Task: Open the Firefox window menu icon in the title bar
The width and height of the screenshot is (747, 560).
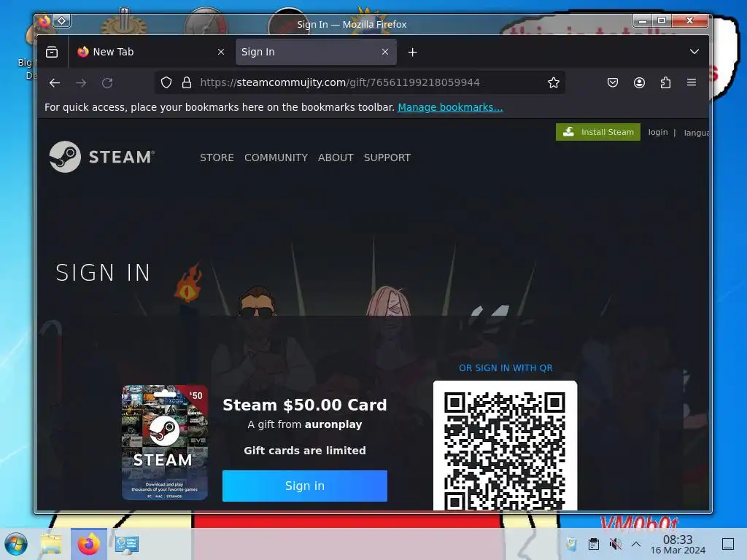Action: 44,21
